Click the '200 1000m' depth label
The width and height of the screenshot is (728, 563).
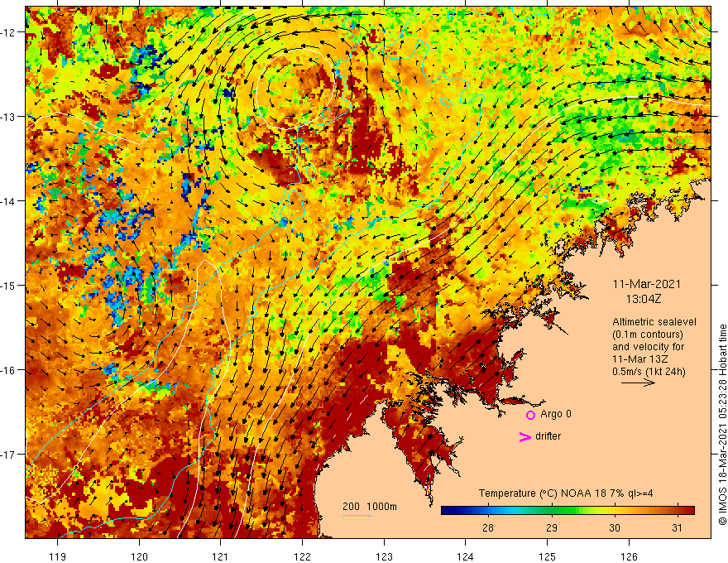pos(370,507)
